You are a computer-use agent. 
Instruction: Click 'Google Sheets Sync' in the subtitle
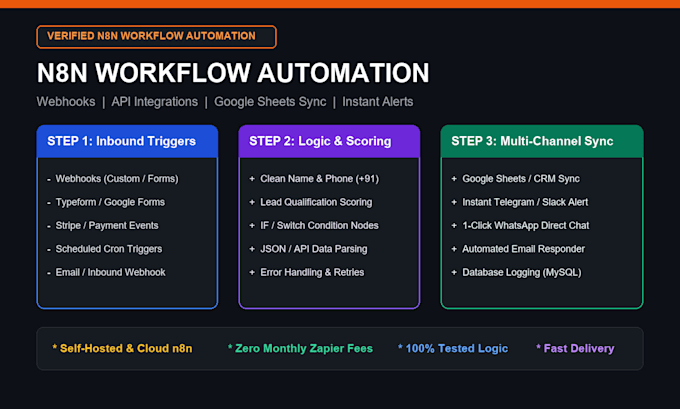[270, 102]
